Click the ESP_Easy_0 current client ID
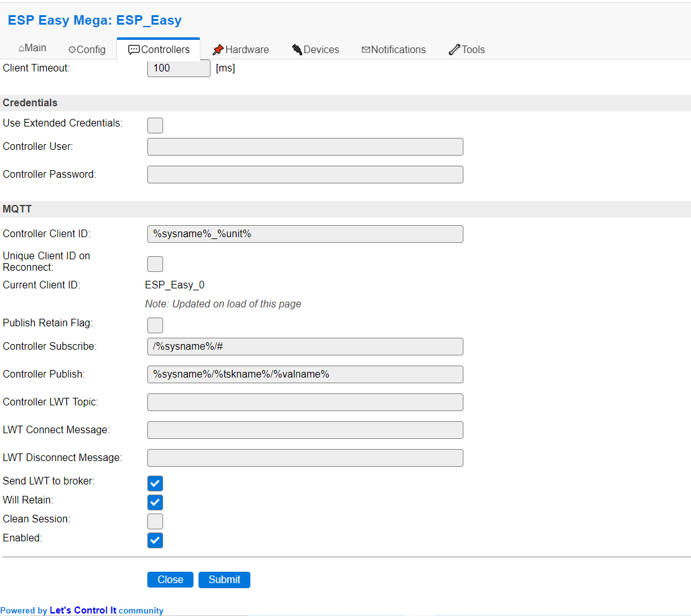This screenshot has width=691, height=616. pyautogui.click(x=174, y=285)
